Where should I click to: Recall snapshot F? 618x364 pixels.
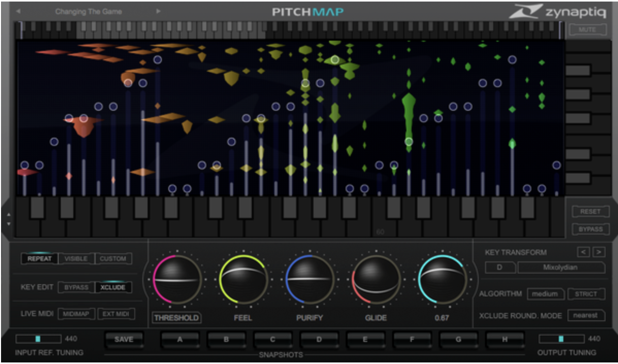[412, 339]
